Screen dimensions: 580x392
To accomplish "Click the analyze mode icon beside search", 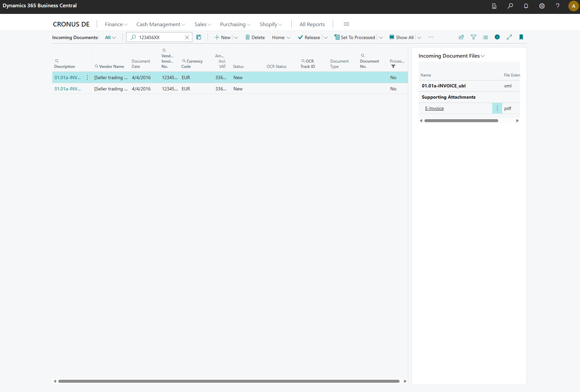I will pyautogui.click(x=199, y=37).
